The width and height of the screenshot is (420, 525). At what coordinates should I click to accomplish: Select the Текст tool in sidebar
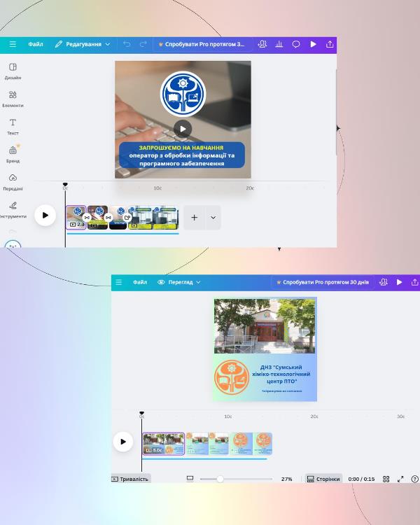[13, 126]
